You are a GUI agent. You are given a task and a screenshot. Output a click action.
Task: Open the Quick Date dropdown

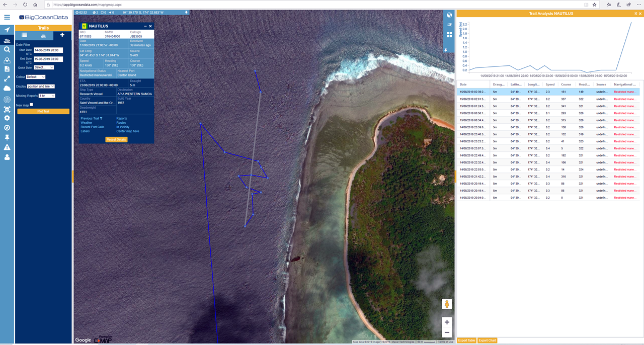pos(44,67)
